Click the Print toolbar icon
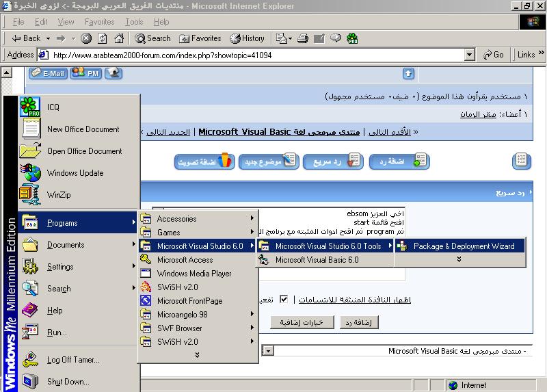Viewport: 547px width, 392px height. coord(303,38)
